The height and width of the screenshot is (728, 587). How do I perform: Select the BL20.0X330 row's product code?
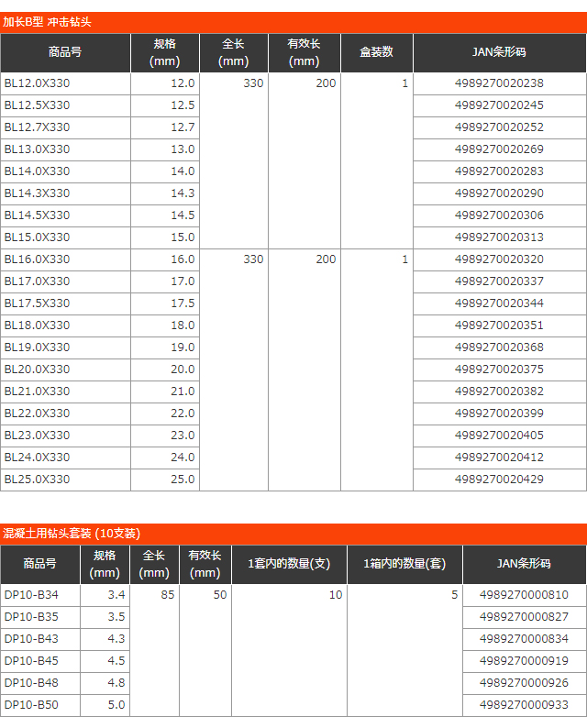pos(38,370)
